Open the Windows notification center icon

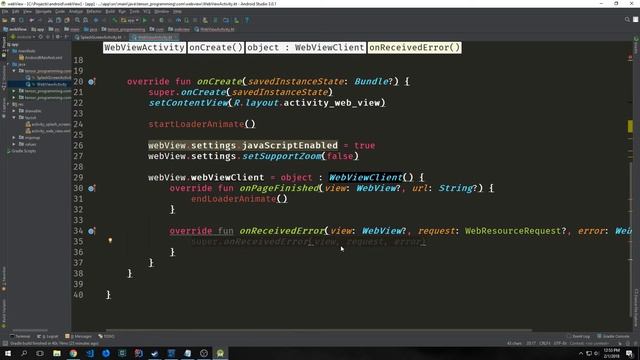pos(629,353)
